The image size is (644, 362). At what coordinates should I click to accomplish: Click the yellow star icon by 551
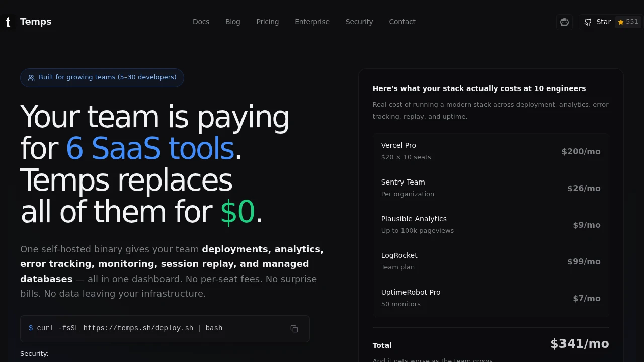[x=621, y=22]
